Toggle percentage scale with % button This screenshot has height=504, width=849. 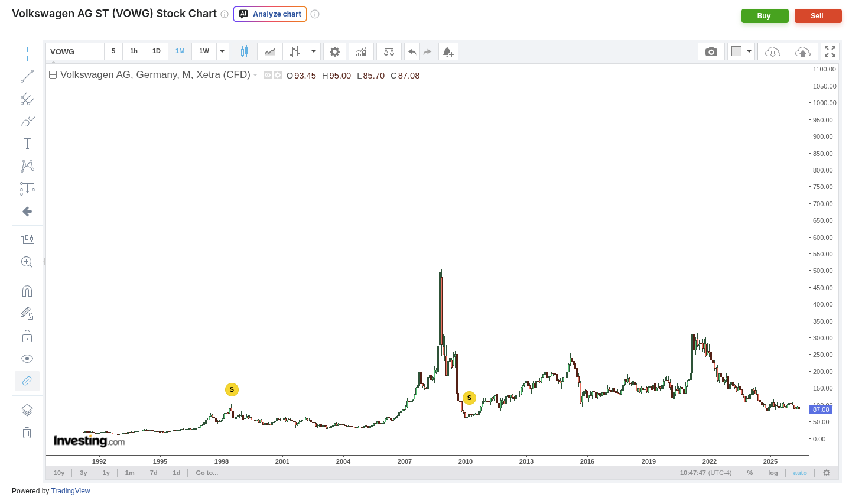click(750, 473)
